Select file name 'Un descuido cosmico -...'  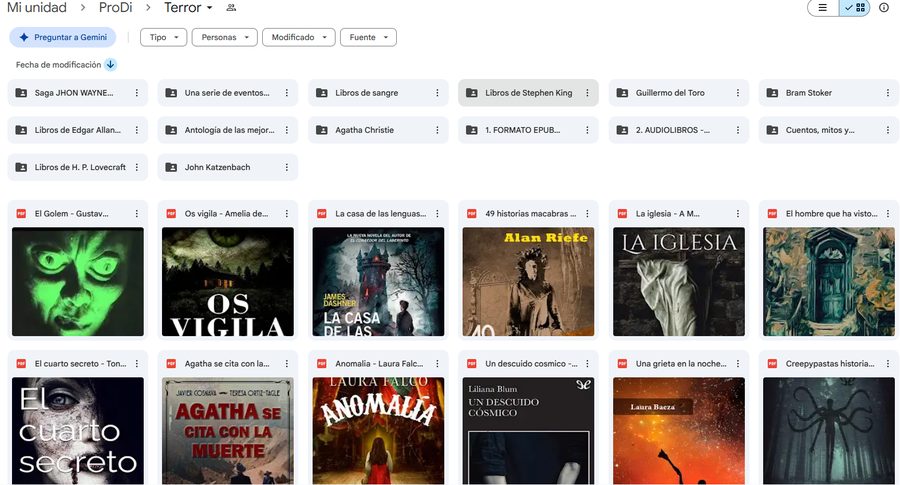pyautogui.click(x=532, y=364)
